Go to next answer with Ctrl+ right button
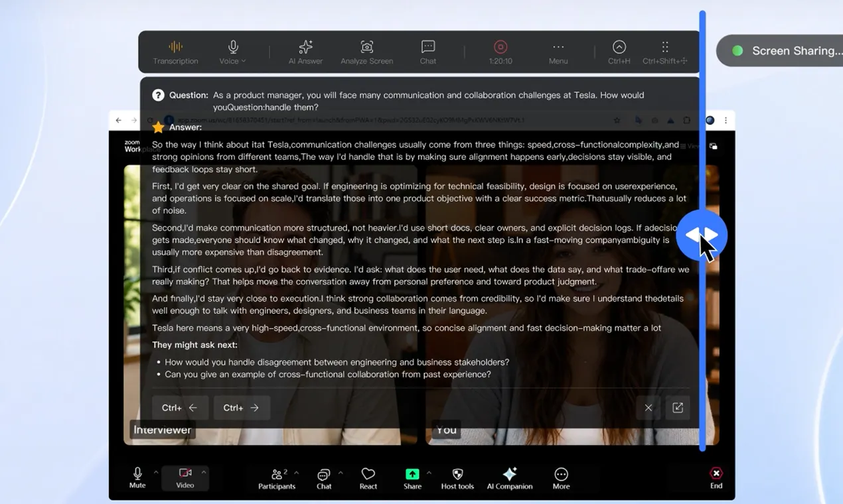This screenshot has height=504, width=843. 242,408
